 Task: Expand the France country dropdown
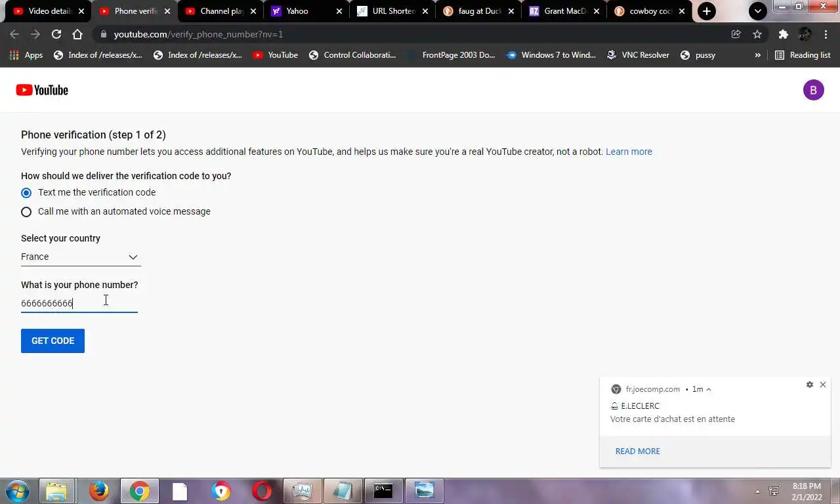pyautogui.click(x=81, y=257)
